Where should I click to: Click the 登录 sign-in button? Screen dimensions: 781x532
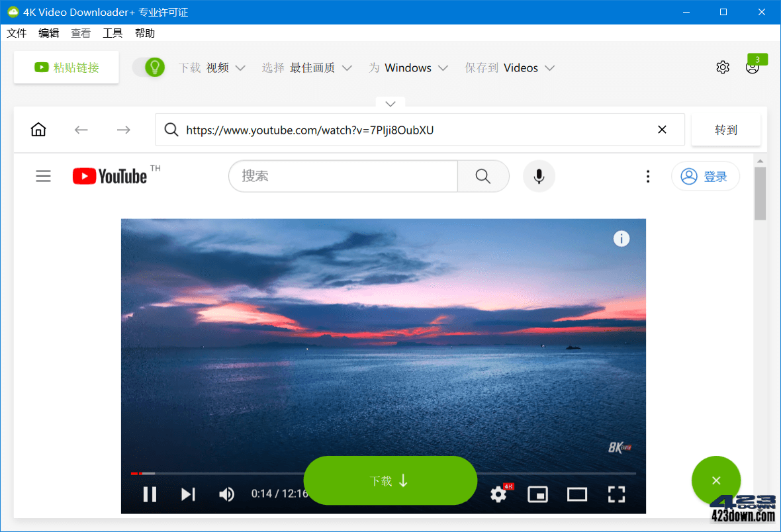coord(706,176)
